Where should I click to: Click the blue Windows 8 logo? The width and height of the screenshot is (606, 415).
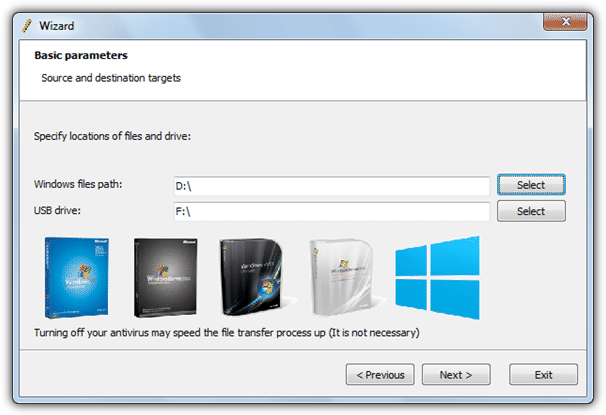click(437, 275)
